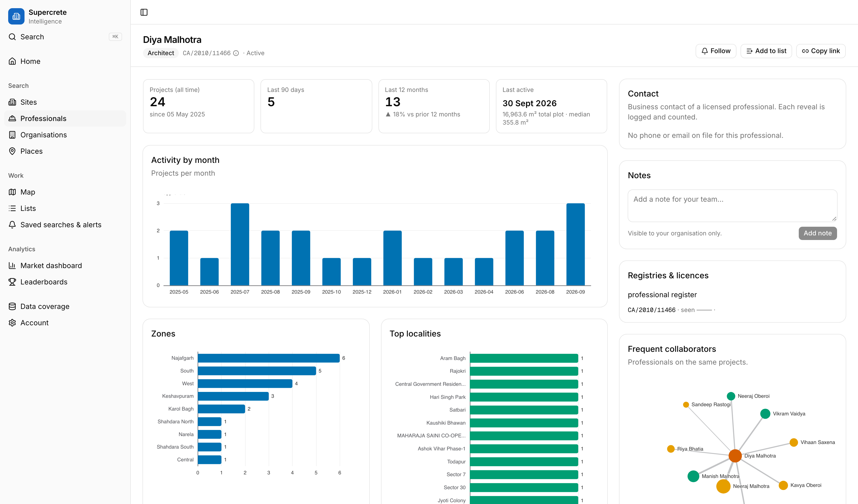The width and height of the screenshot is (858, 504).
Task: Click the Satbari locality bar
Action: [x=524, y=410]
